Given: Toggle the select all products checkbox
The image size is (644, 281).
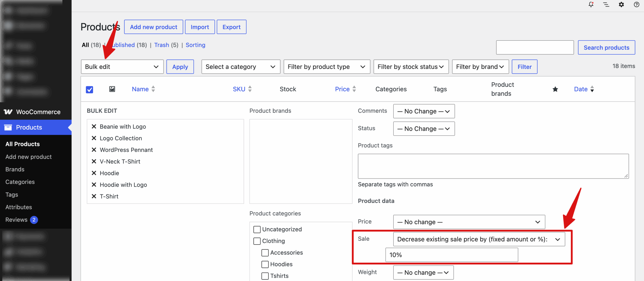Looking at the screenshot, I should [89, 89].
